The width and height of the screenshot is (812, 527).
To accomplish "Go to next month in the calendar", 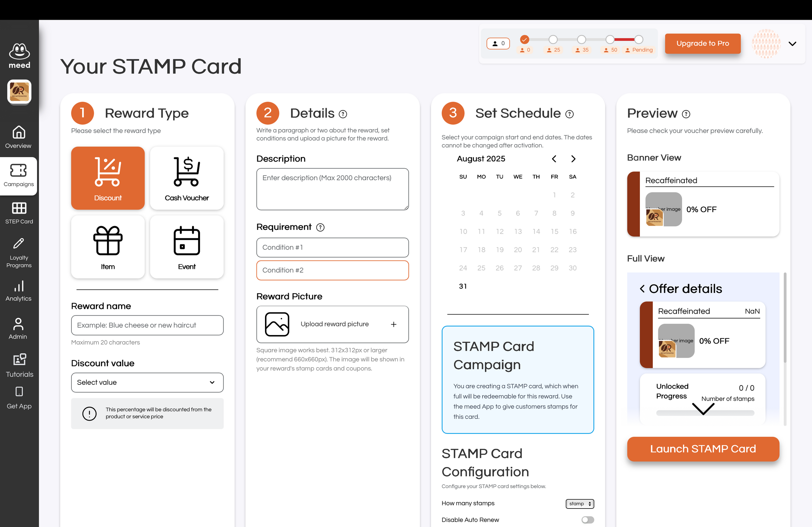I will tap(573, 158).
